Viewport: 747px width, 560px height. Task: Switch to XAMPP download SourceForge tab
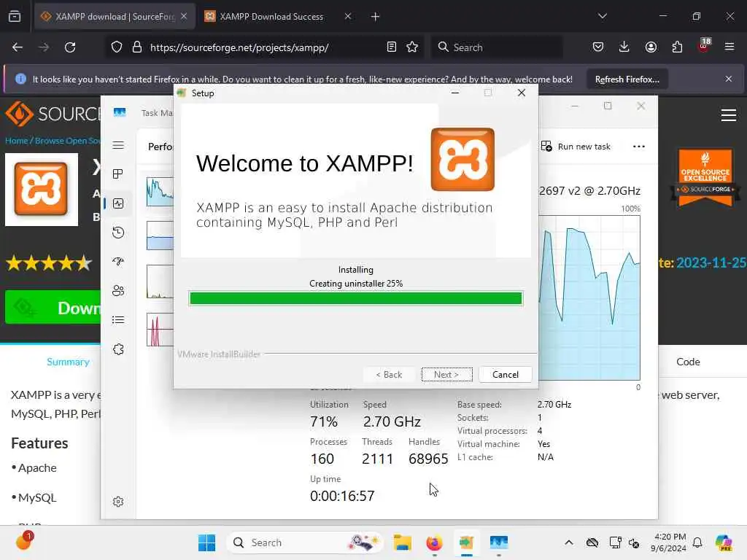115,16
